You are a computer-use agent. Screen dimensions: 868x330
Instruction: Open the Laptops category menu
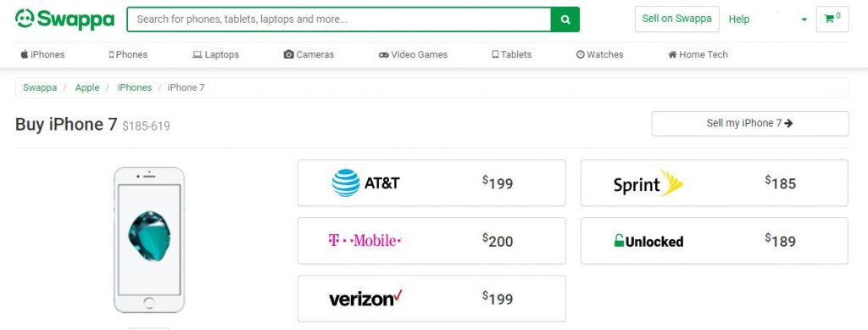(x=215, y=54)
